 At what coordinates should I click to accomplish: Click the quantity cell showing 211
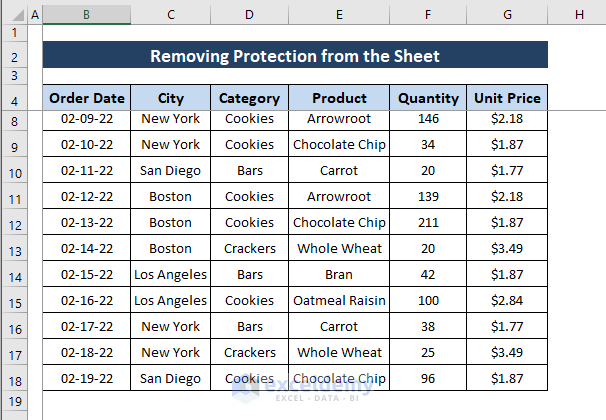(x=428, y=222)
